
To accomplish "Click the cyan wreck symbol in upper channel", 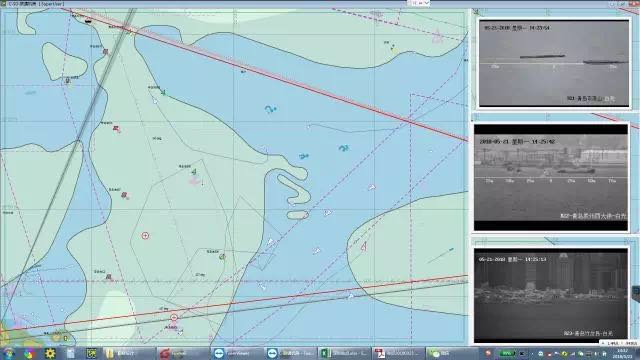I will point(270,109).
